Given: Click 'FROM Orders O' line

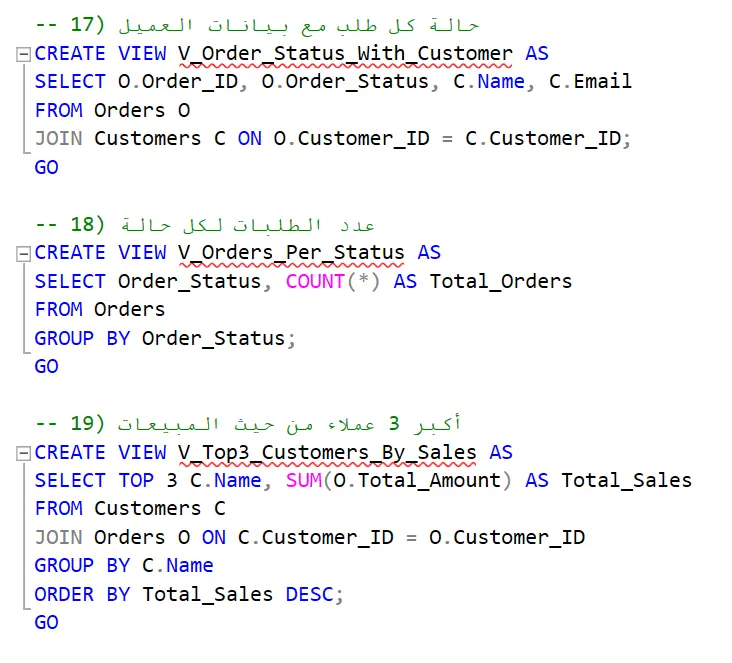Looking at the screenshot, I should pos(113,111).
